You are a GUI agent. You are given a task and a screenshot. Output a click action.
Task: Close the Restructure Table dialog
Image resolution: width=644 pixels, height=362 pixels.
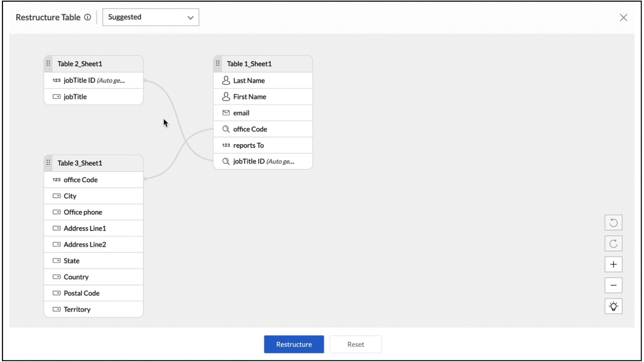click(623, 17)
